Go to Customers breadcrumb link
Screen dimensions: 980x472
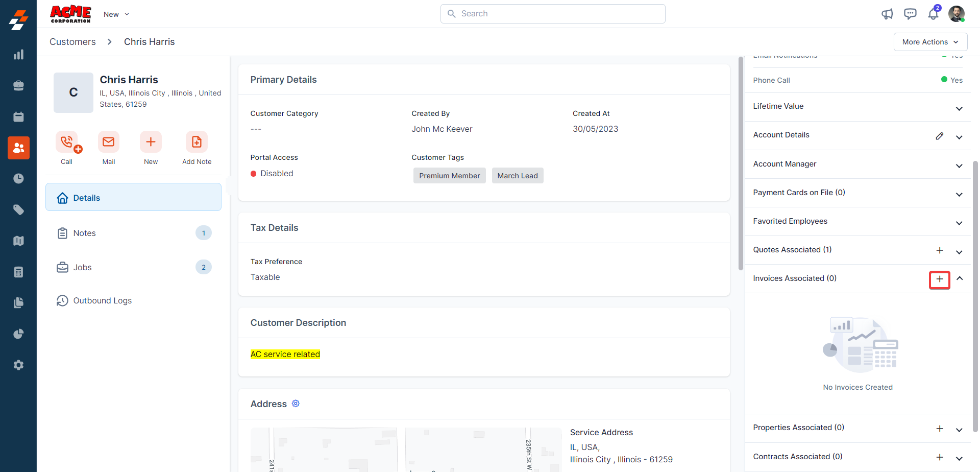[72, 42]
